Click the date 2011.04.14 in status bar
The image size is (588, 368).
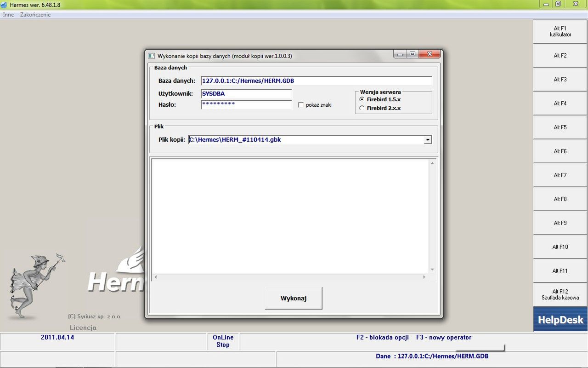57,337
